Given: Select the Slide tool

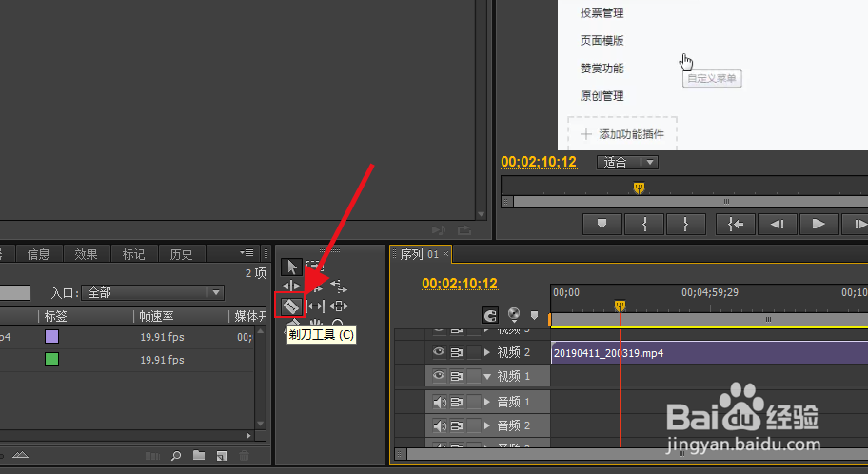Looking at the screenshot, I should pyautogui.click(x=339, y=306).
